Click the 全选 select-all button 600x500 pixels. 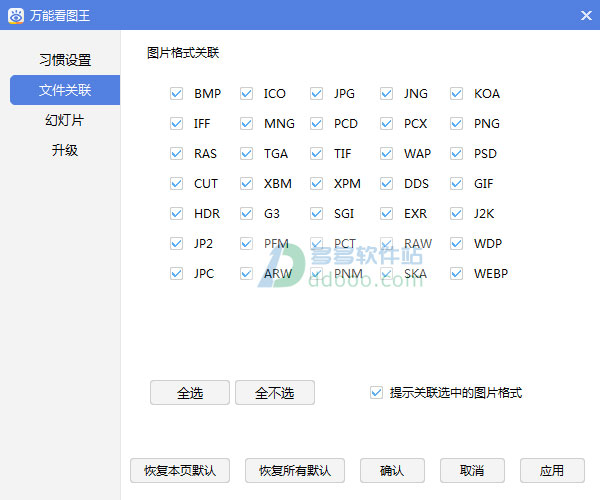pos(190,393)
